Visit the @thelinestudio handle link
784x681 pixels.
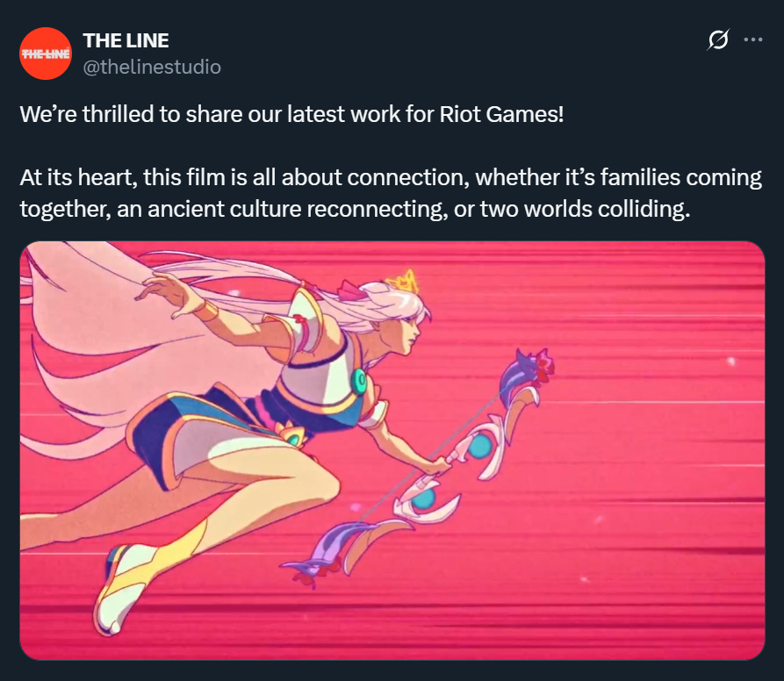[x=152, y=67]
